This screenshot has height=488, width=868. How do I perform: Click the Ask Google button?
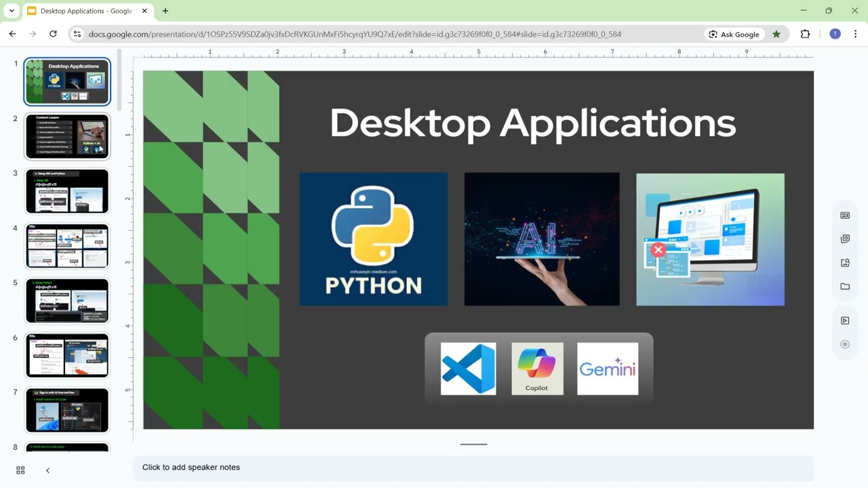(734, 34)
